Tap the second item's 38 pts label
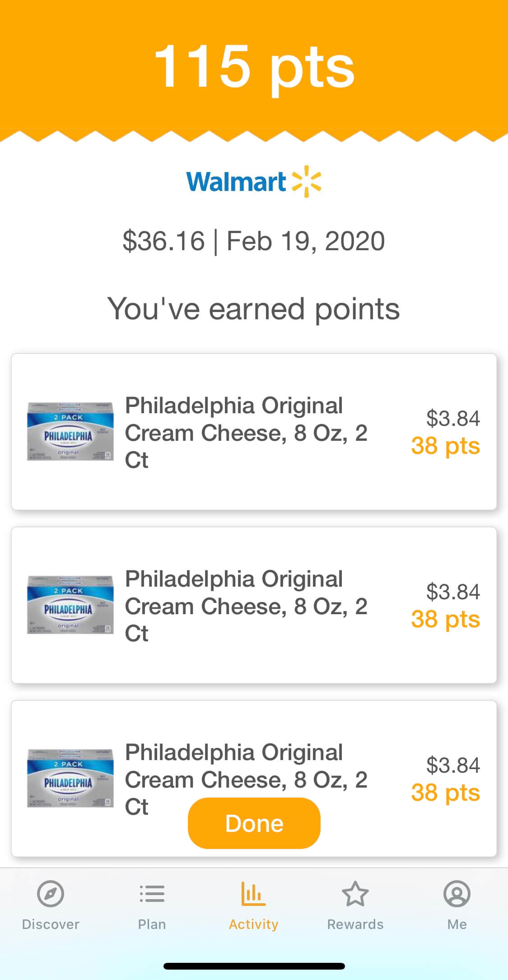 (445, 619)
